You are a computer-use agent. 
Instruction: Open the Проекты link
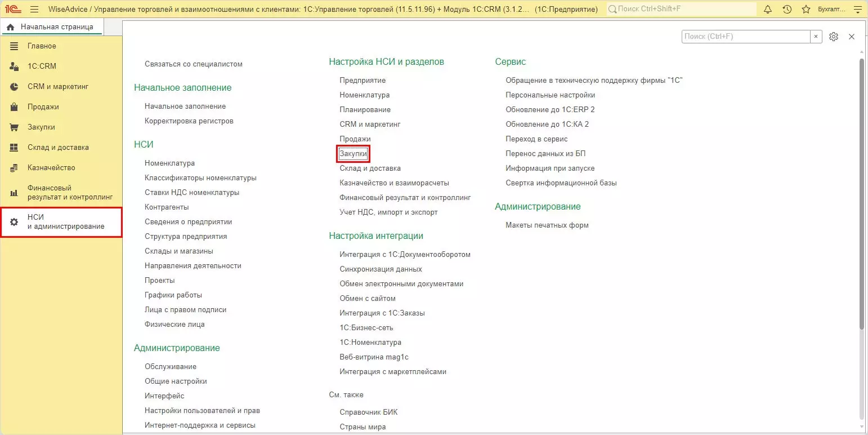[x=160, y=281]
